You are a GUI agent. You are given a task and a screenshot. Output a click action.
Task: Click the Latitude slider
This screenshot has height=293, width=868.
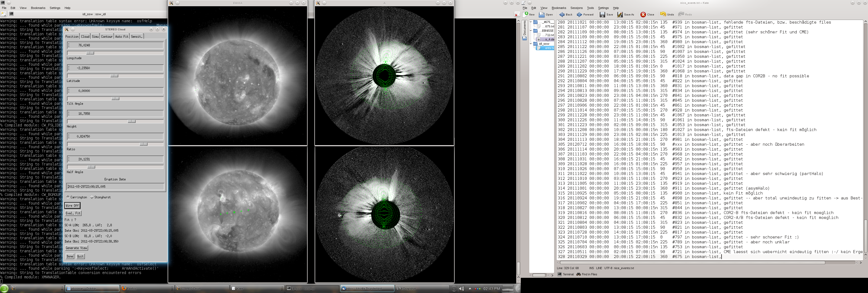coord(115,76)
